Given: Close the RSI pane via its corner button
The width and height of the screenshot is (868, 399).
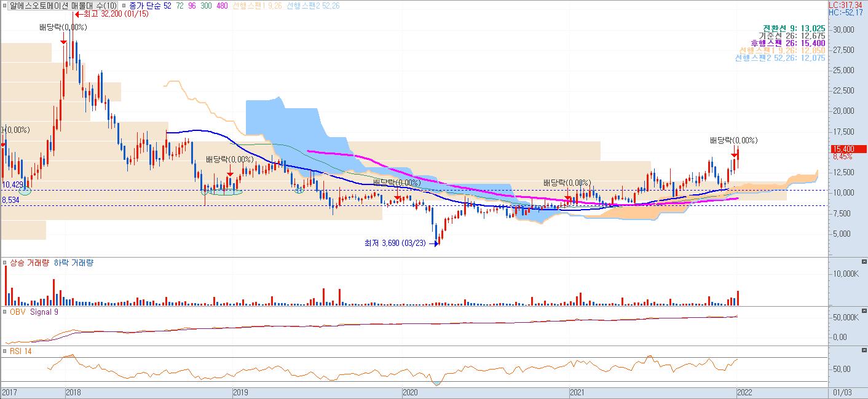Looking at the screenshot, I should click(x=864, y=350).
